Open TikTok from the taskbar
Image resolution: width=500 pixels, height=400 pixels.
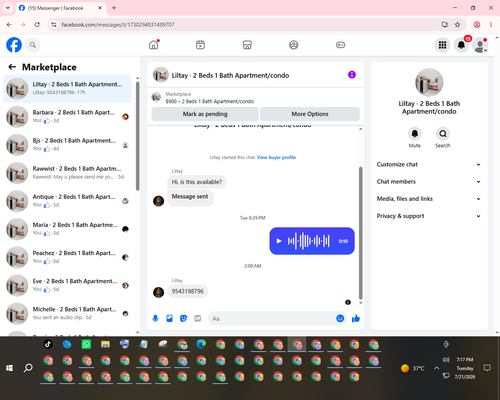48,344
